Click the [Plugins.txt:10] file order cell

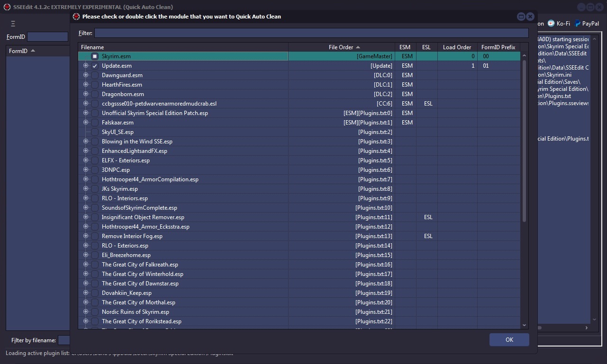pos(342,208)
